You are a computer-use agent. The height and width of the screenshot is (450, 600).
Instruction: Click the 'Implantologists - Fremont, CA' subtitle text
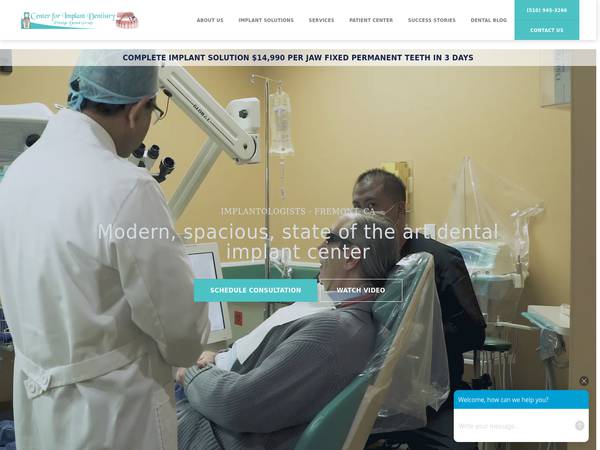point(298,211)
